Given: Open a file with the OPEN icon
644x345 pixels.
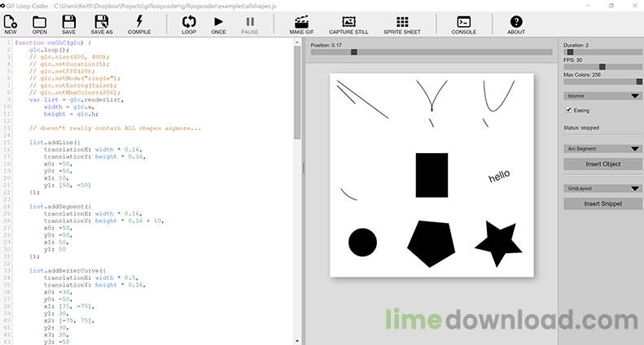Looking at the screenshot, I should tap(39, 24).
